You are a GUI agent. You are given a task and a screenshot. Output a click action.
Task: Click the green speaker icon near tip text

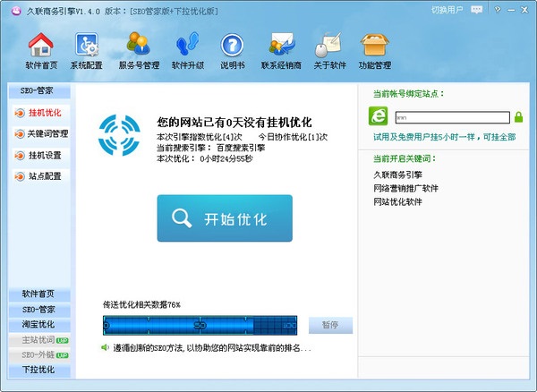click(105, 348)
